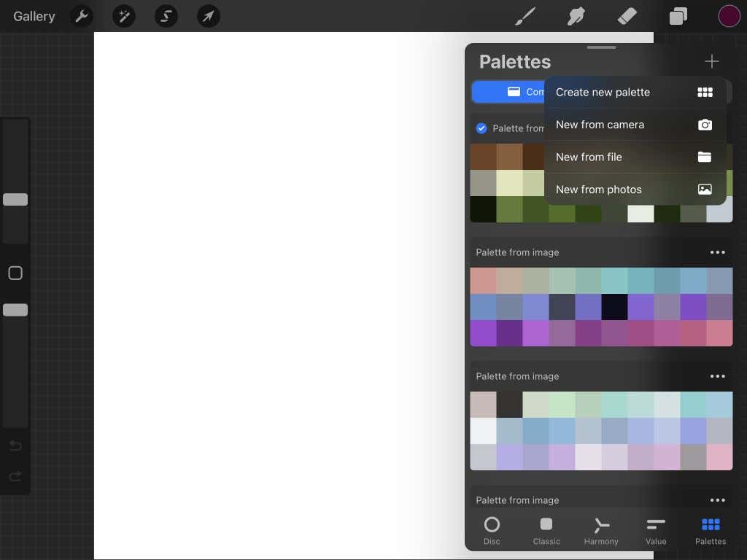Select the Transform arrow tool
The image size is (747, 560).
[208, 16]
